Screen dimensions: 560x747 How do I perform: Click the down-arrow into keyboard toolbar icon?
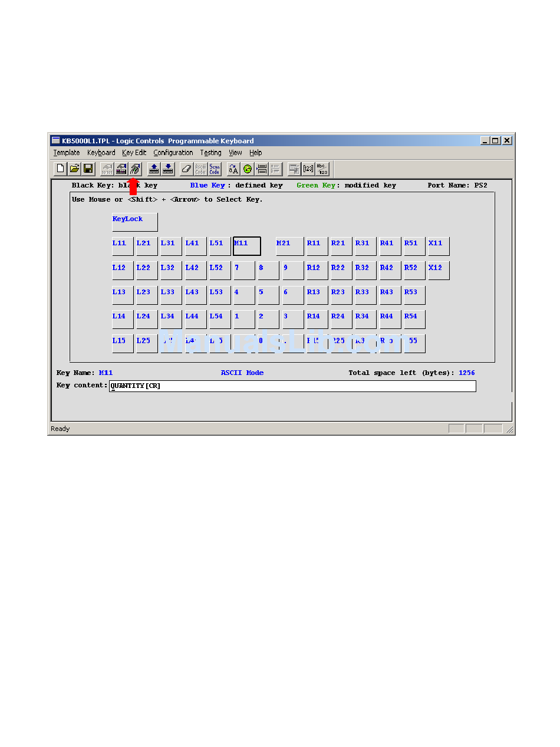click(168, 169)
